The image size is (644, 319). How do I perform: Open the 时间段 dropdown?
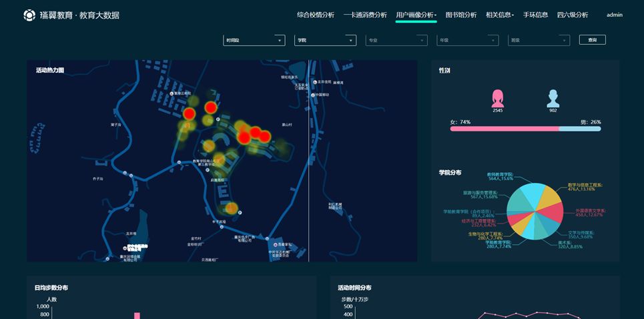254,40
